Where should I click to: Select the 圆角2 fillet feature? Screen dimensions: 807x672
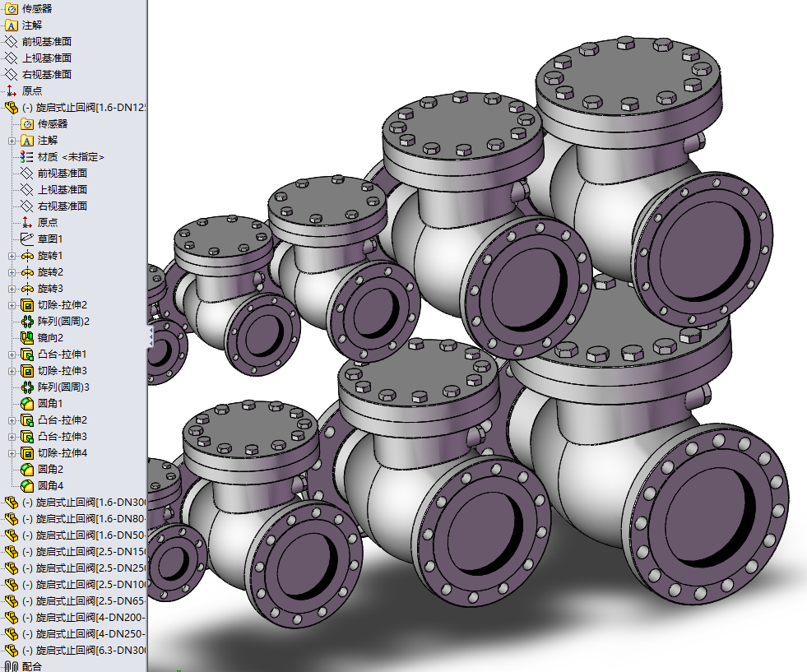click(x=50, y=470)
